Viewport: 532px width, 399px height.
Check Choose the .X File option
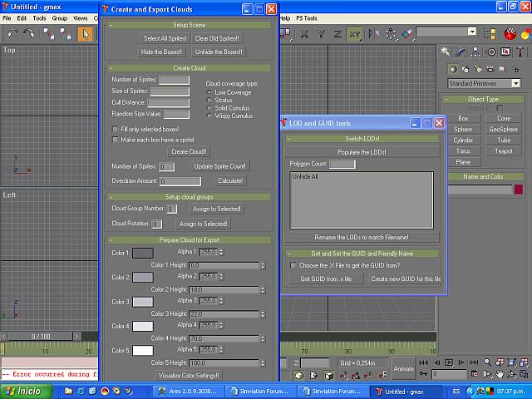click(x=293, y=265)
